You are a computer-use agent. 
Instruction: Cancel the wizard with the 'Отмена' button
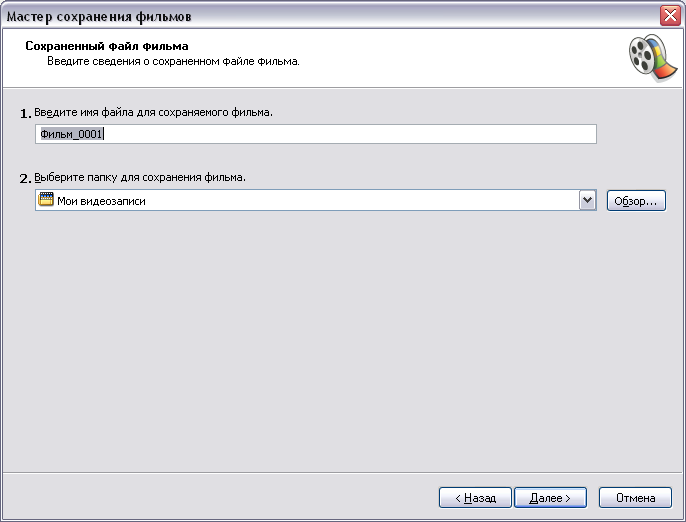point(635,498)
